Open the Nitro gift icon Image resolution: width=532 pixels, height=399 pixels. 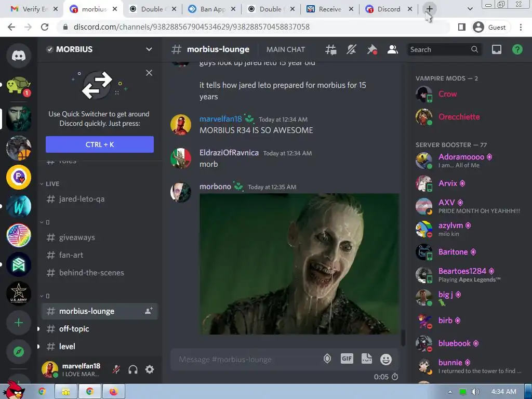pyautogui.click(x=327, y=358)
